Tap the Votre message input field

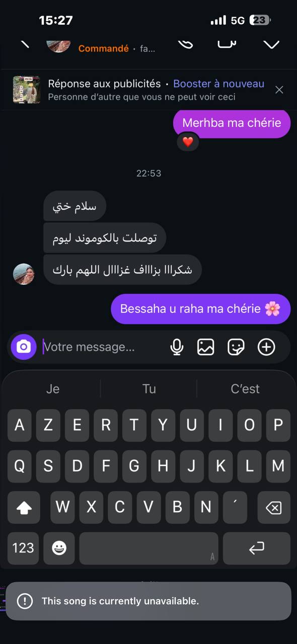(103, 347)
